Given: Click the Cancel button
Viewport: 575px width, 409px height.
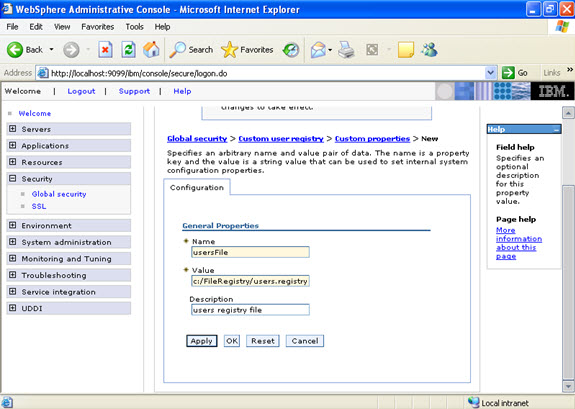Looking at the screenshot, I should tap(305, 341).
